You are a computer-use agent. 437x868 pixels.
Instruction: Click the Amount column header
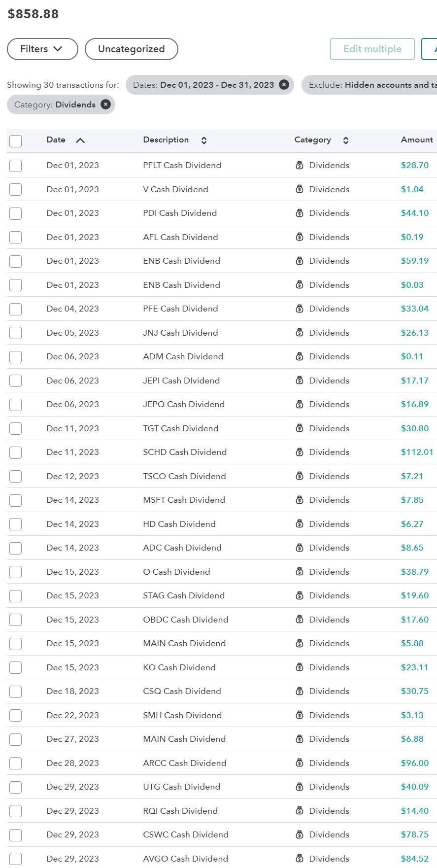point(417,140)
